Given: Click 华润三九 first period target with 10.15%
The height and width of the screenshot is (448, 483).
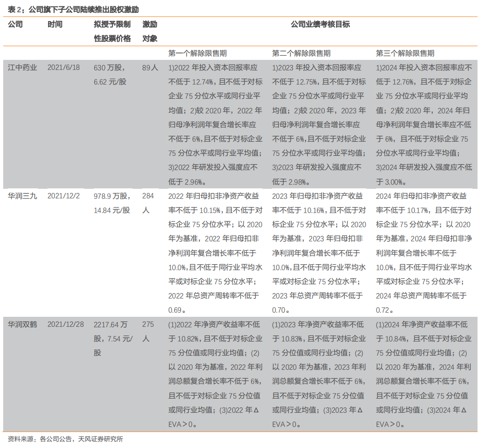Looking at the screenshot, I should coord(215,253).
